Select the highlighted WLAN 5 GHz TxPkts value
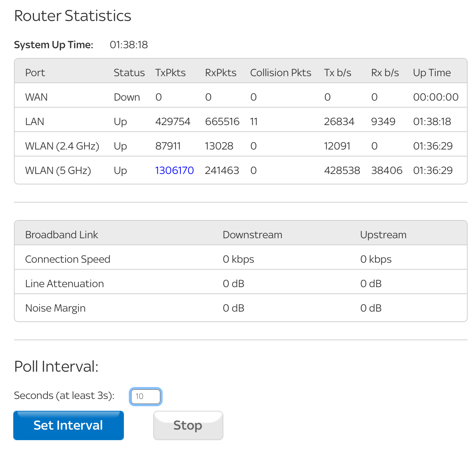The width and height of the screenshot is (476, 452). tap(174, 170)
